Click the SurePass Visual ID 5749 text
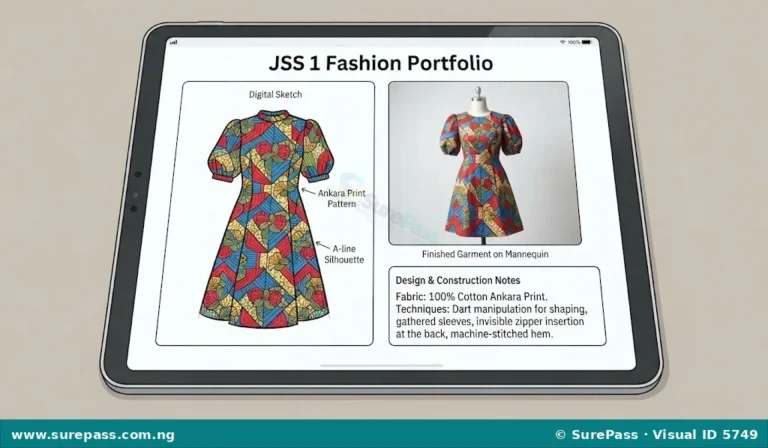The width and height of the screenshot is (768, 448). tap(657, 434)
